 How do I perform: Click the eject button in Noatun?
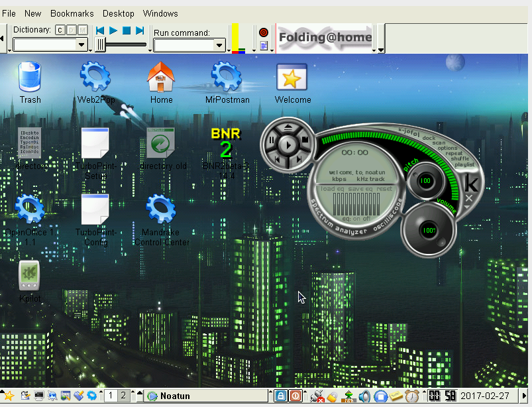pyautogui.click(x=288, y=127)
